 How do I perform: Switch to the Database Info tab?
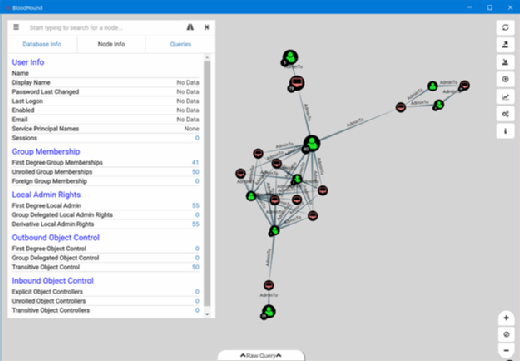click(x=42, y=44)
